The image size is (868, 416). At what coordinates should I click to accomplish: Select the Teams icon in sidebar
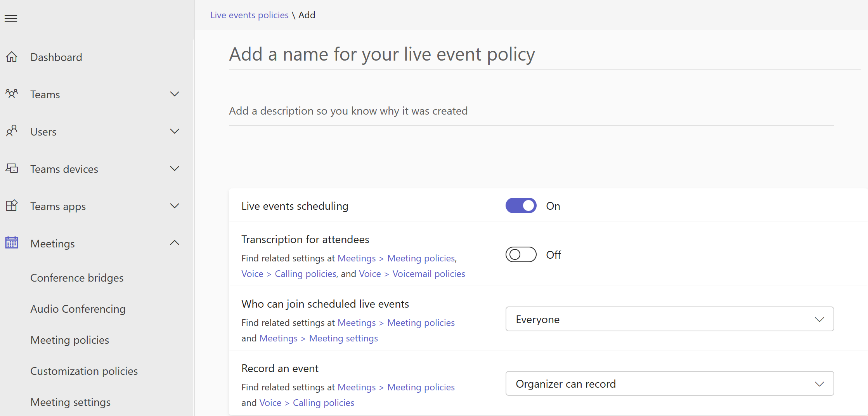tap(12, 94)
